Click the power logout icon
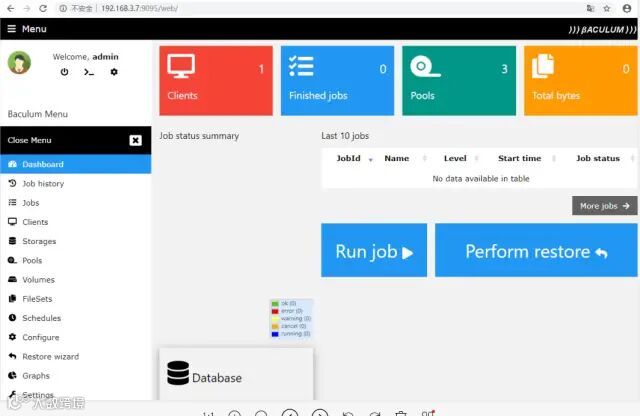 (x=64, y=72)
